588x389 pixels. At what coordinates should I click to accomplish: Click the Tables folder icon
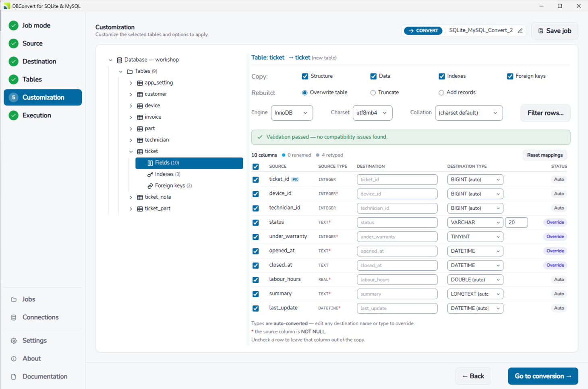(x=130, y=72)
